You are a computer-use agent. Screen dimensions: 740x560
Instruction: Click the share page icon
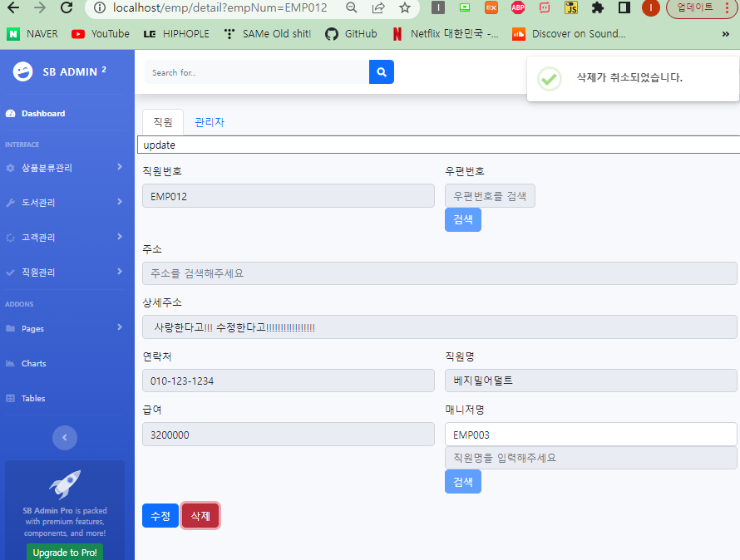tap(378, 7)
